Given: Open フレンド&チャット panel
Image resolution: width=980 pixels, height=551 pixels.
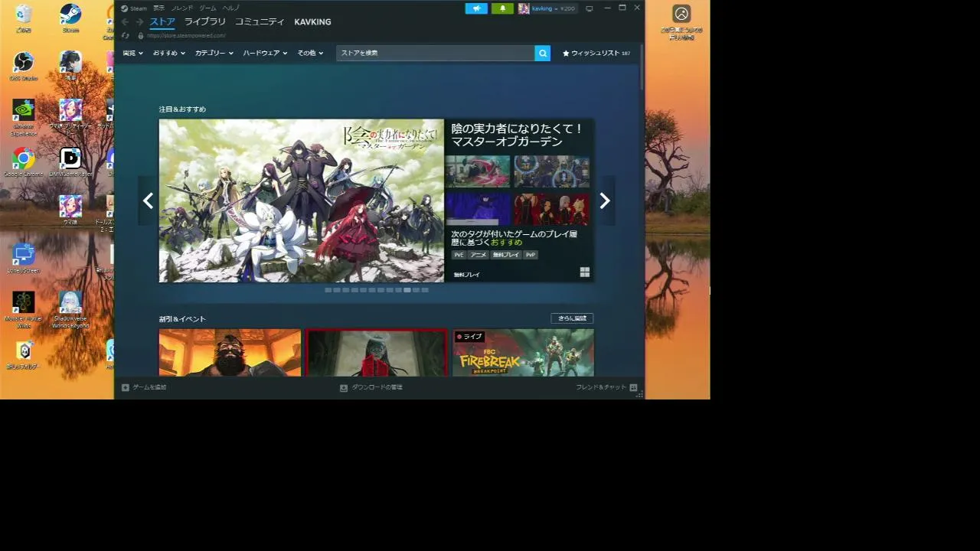Looking at the screenshot, I should coord(606,387).
